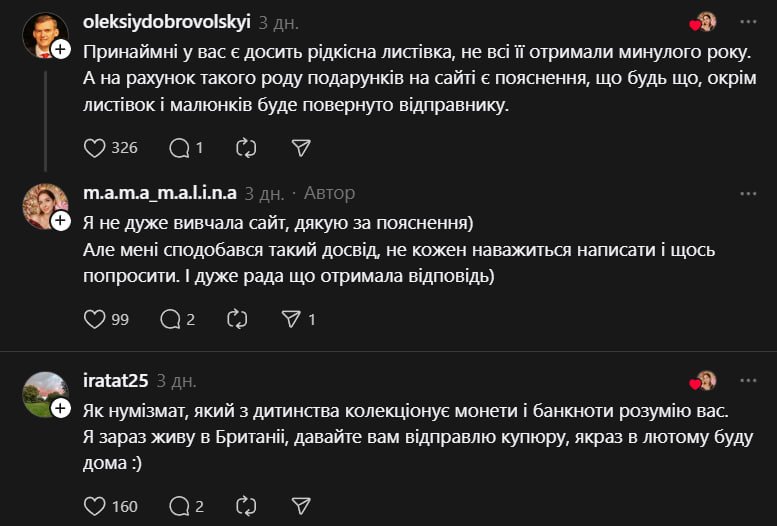Repost m.a.m.a_m.a.l.i.n.a's reply
Screen dimensions: 777x526
click(237, 319)
